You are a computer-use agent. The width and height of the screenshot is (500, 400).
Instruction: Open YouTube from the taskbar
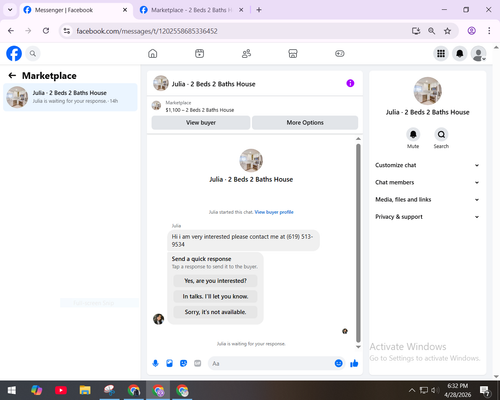61,390
